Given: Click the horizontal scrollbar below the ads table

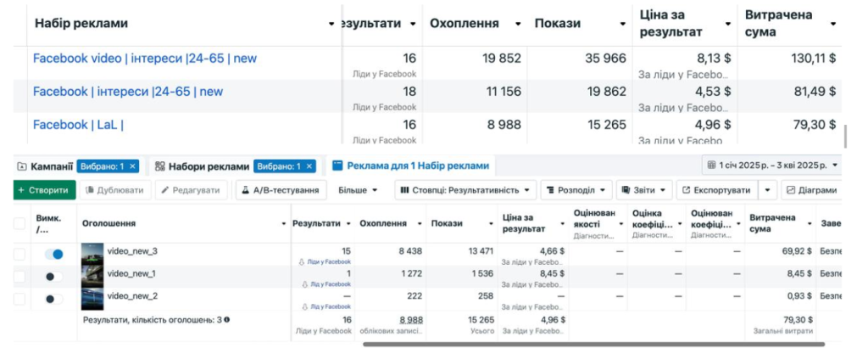Looking at the screenshot, I should click(593, 344).
